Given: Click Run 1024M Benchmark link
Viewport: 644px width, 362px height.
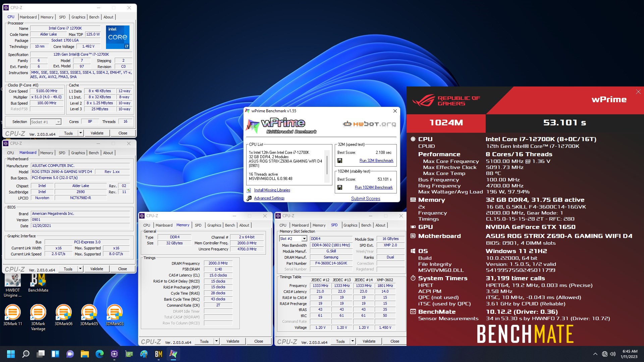Looking at the screenshot, I should click(374, 187).
